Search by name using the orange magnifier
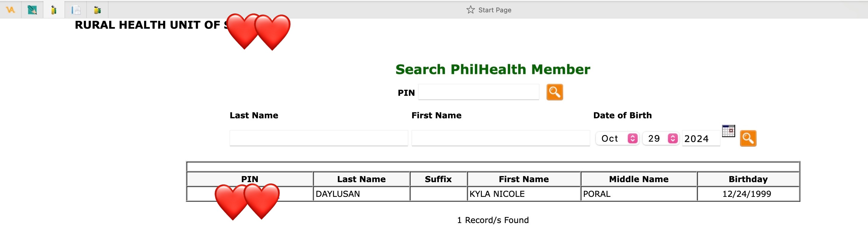This screenshot has height=242, width=868. [x=748, y=138]
